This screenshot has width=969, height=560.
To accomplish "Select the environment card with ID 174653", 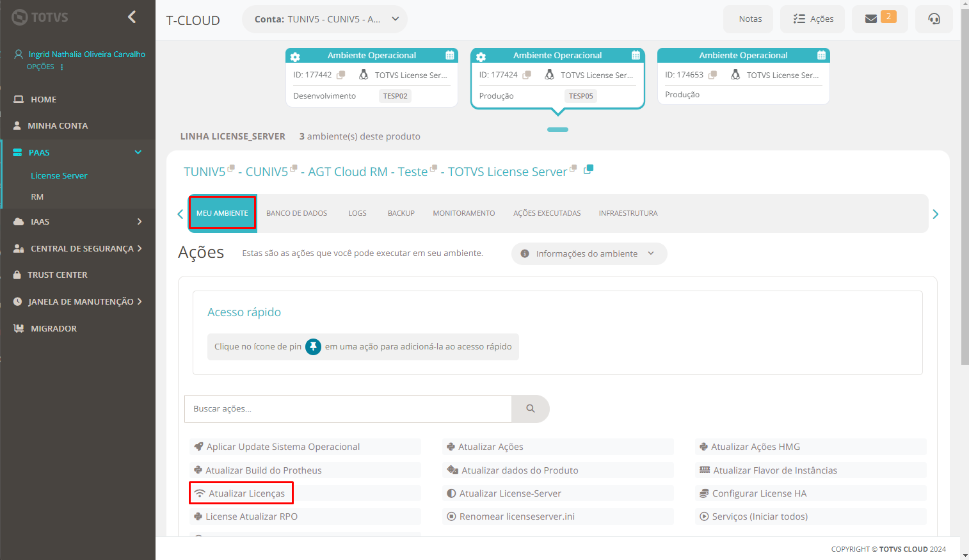I will [x=744, y=76].
